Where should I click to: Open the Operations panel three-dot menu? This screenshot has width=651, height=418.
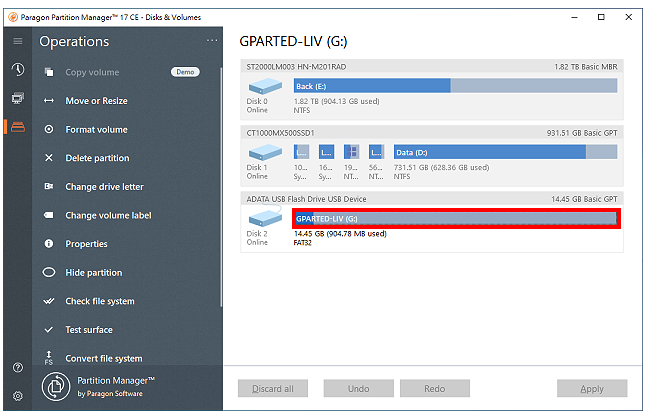[x=212, y=41]
